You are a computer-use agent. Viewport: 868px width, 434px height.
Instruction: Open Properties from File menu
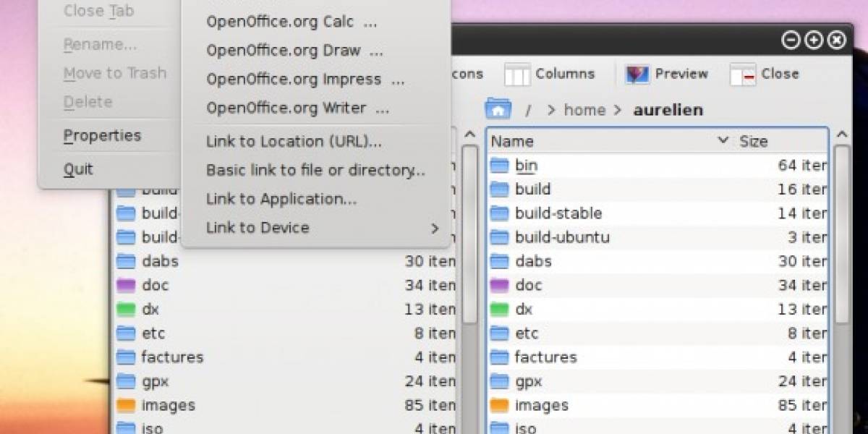(102, 135)
